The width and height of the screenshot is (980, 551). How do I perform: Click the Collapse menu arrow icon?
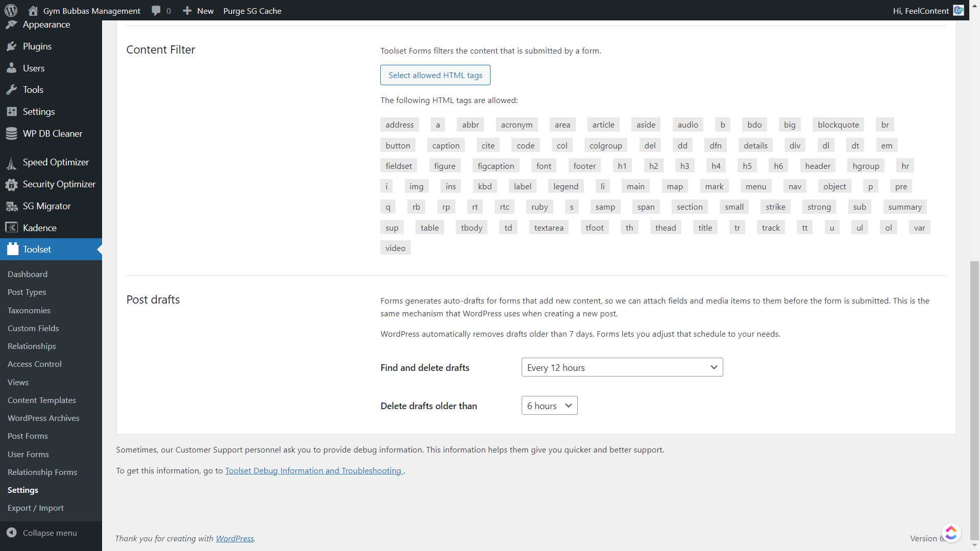(x=11, y=533)
